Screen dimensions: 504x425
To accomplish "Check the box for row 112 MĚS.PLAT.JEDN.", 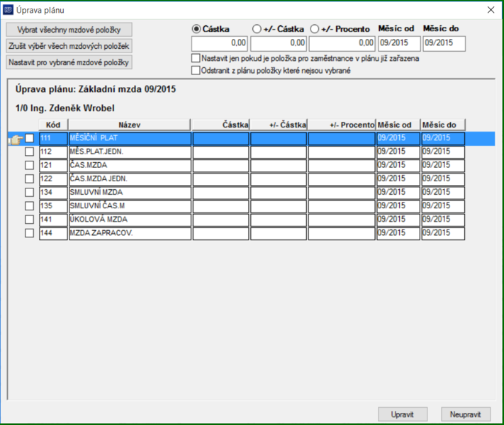I will pyautogui.click(x=29, y=152).
